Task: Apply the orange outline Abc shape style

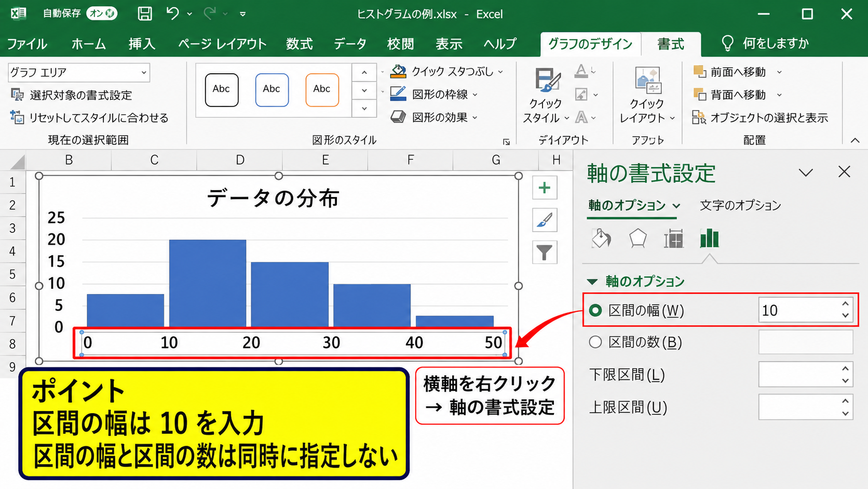Action: pos(322,90)
